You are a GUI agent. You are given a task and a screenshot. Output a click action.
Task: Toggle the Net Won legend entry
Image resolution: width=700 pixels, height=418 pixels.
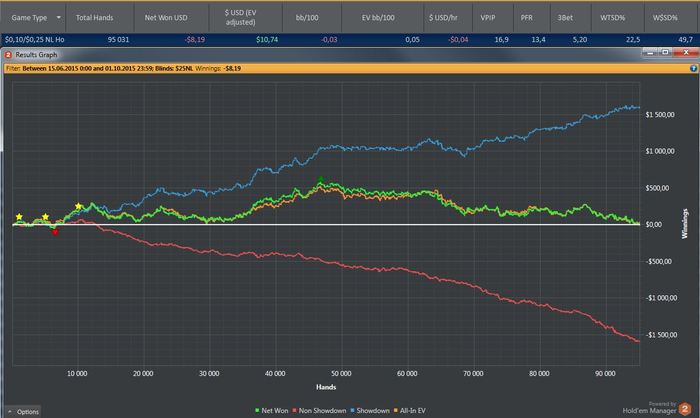coord(271,410)
